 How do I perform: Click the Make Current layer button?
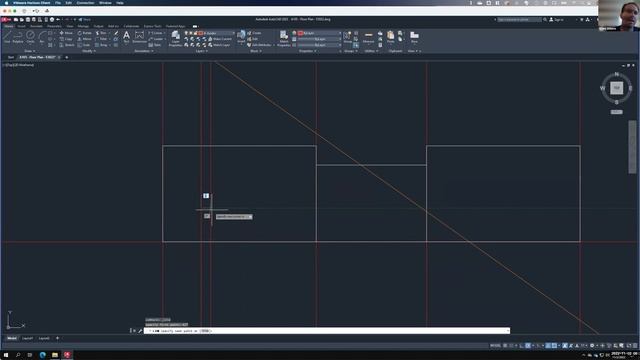pos(220,39)
